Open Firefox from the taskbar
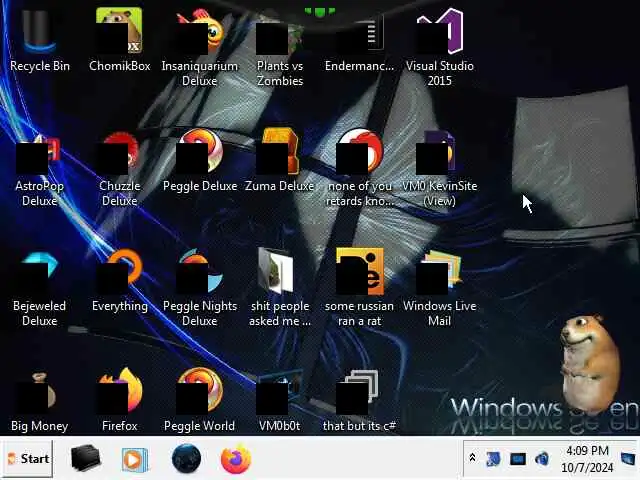This screenshot has height=480, width=640. pos(236,459)
